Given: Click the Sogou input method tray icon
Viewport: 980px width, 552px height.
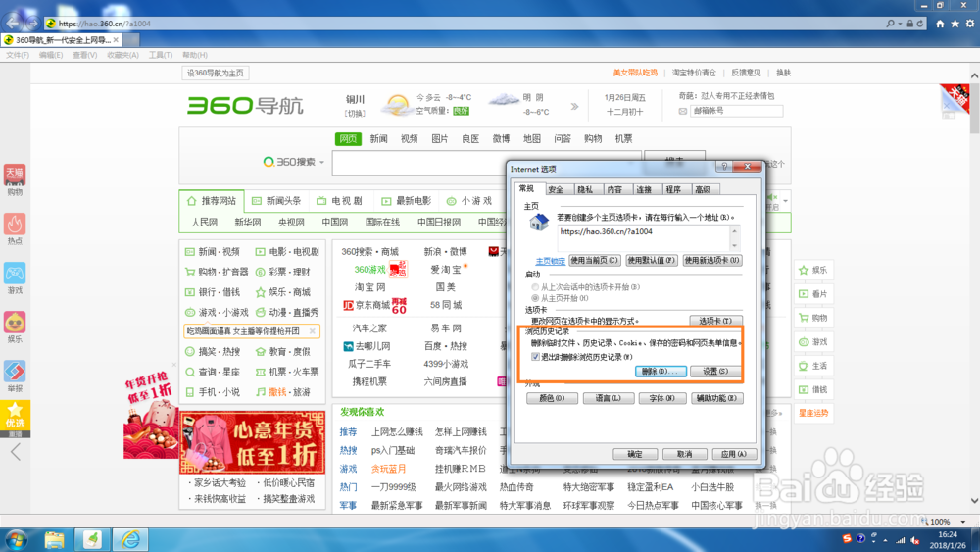Looking at the screenshot, I should point(847,539).
